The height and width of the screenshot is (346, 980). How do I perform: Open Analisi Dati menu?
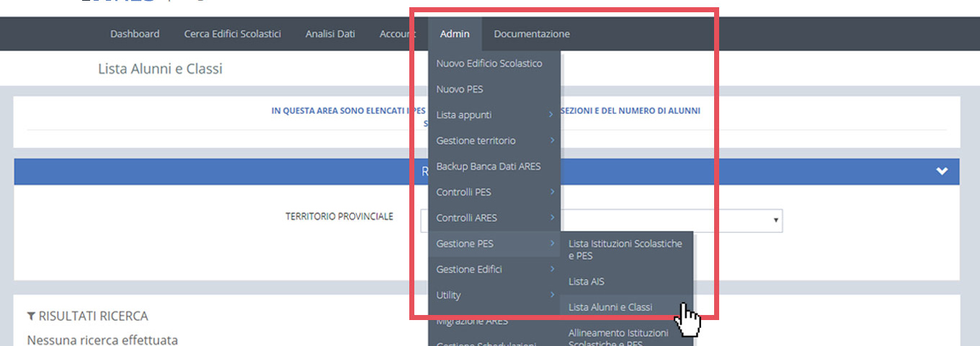tap(330, 34)
